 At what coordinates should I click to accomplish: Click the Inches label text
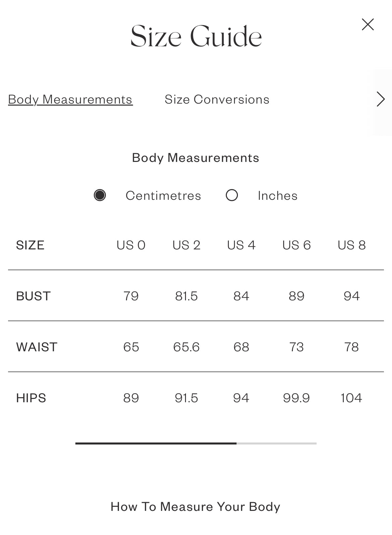tap(277, 195)
